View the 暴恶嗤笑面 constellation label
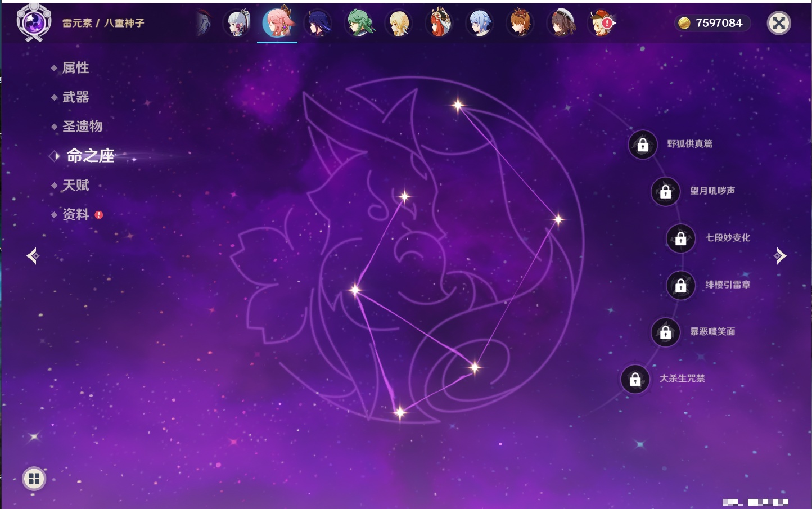This screenshot has width=812, height=509. pyautogui.click(x=712, y=331)
